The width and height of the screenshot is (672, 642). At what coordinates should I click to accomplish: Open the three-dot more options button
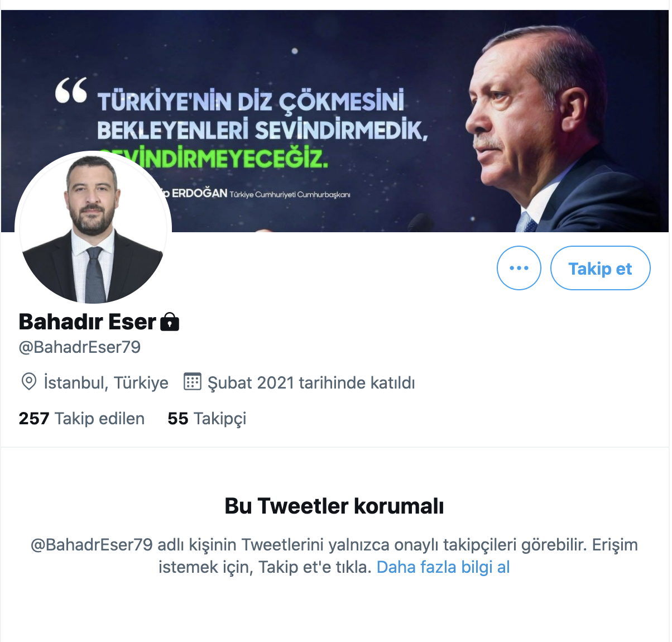point(519,268)
